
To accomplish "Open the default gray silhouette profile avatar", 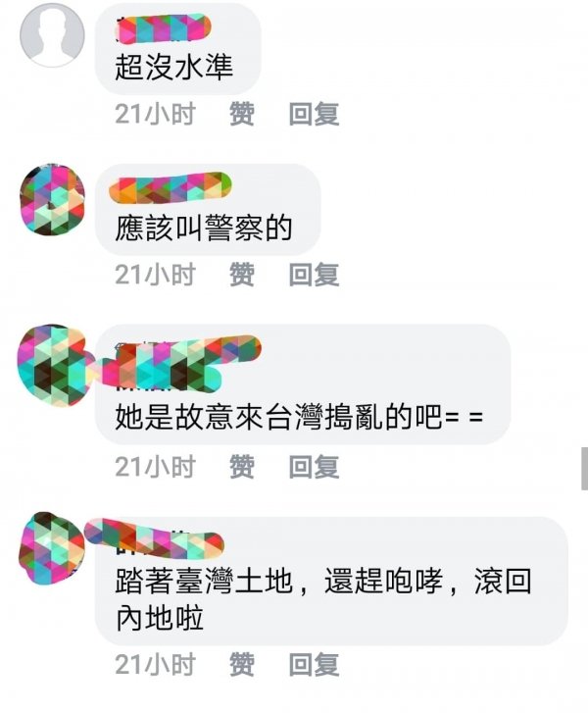I will tap(52, 35).
